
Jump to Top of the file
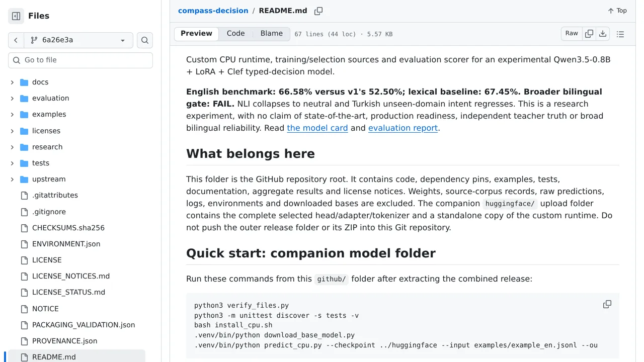(x=617, y=11)
